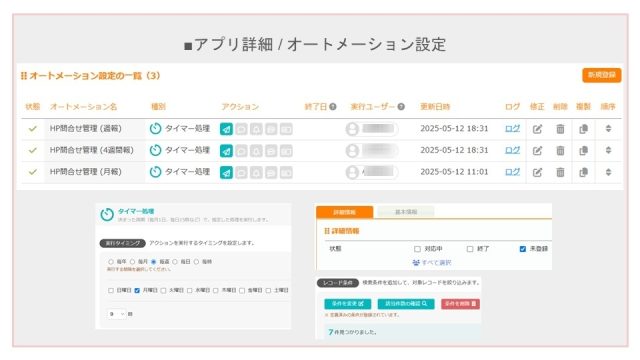Check the 対応中 status checkbox
This screenshot has height=360, width=640.
pyautogui.click(x=417, y=249)
